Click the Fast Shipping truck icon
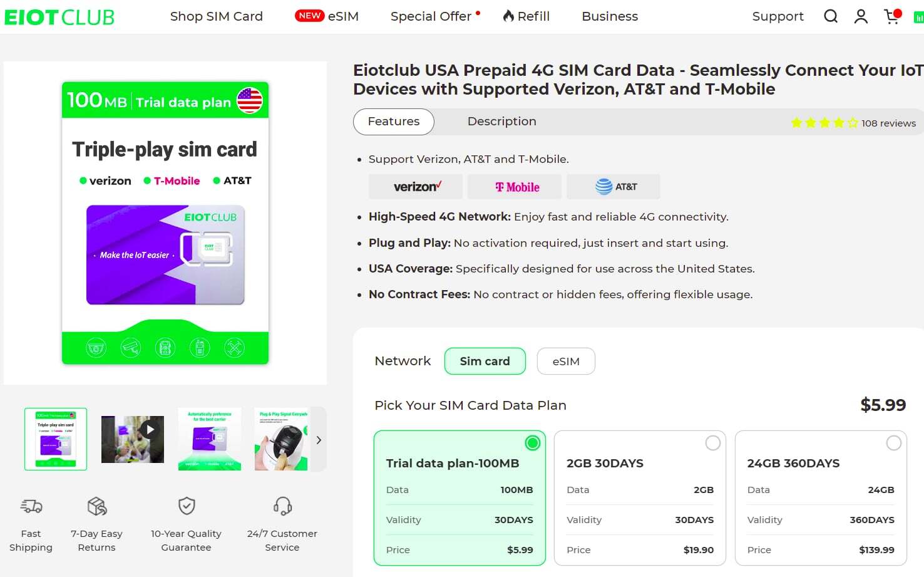The image size is (924, 577). (x=31, y=506)
